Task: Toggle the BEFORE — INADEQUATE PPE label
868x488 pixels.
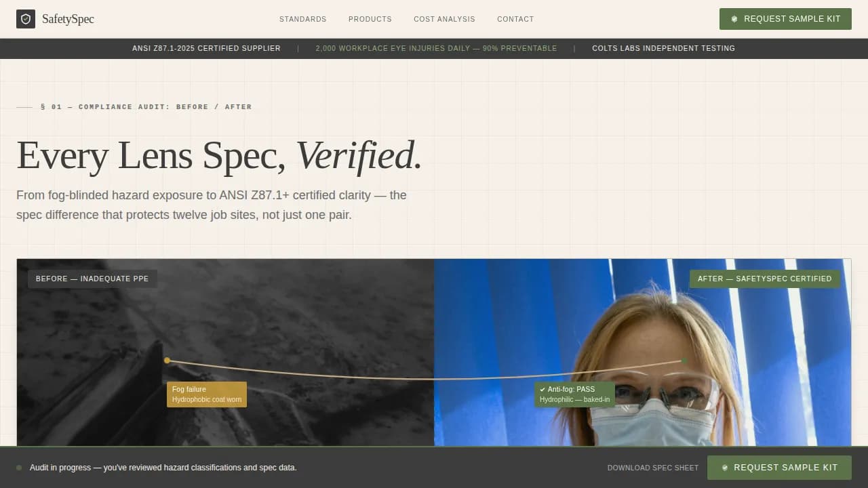Action: 92,279
